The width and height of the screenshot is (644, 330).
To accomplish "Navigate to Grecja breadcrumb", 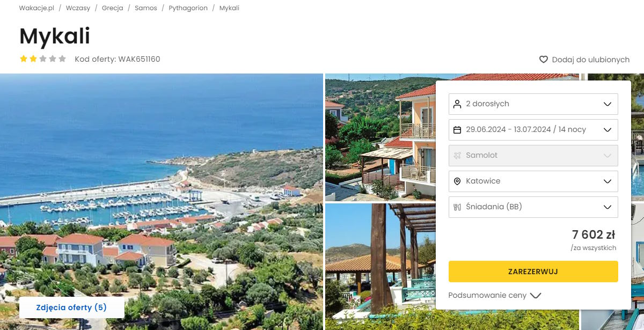I will point(112,8).
